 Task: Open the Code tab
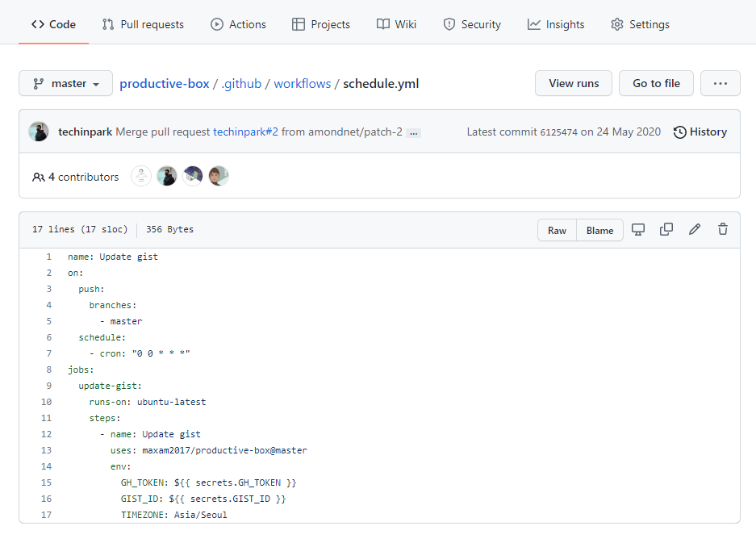53,24
